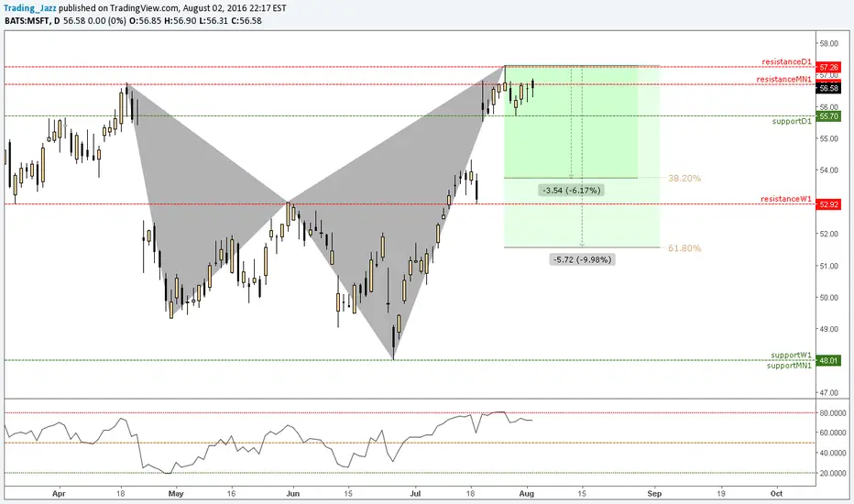Click the -5.72 (-9.98%) measurement box
This screenshot has width=854, height=504.
582,259
